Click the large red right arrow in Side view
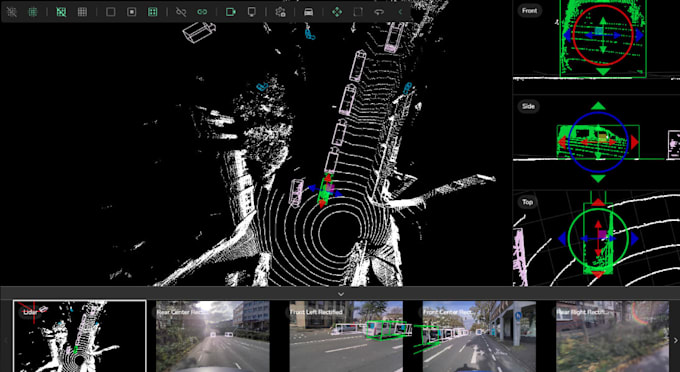 tap(634, 142)
